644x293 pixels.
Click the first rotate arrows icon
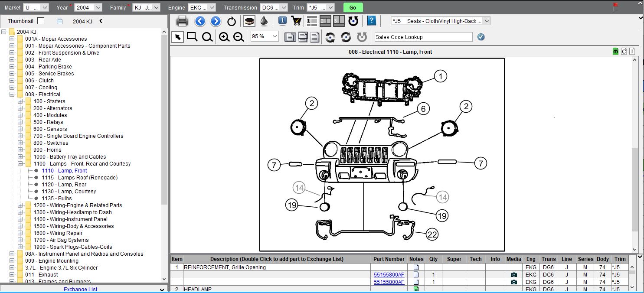coord(330,37)
